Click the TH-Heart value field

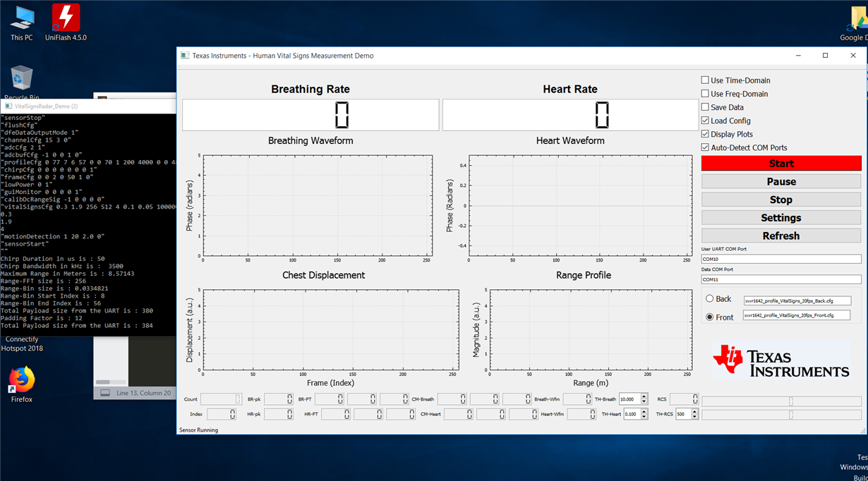tap(632, 414)
